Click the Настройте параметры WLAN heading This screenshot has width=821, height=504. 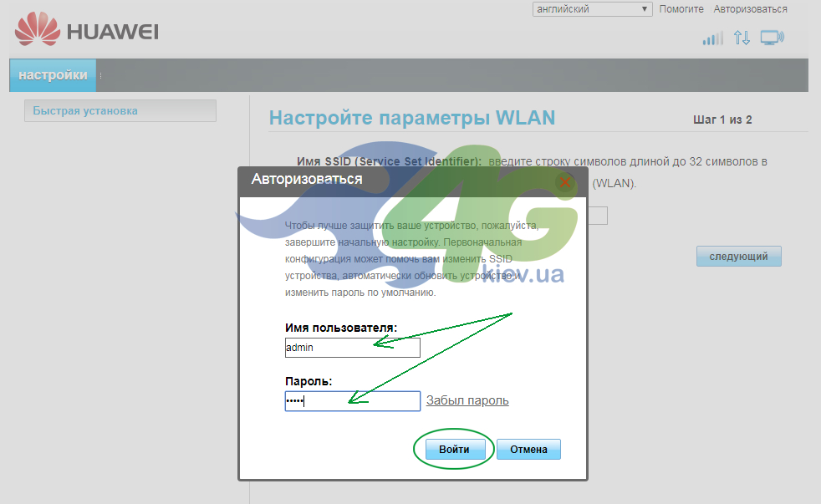tap(412, 118)
